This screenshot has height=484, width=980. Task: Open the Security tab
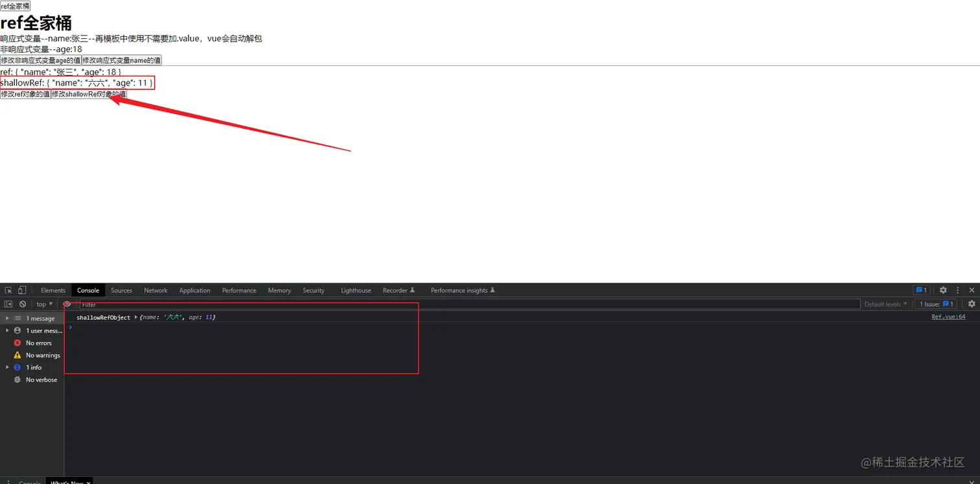coord(314,290)
